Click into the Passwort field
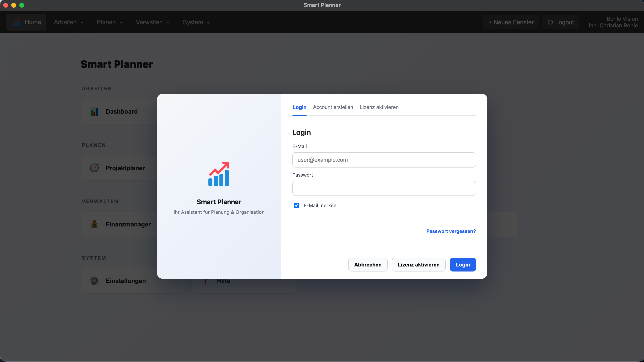 (x=384, y=188)
